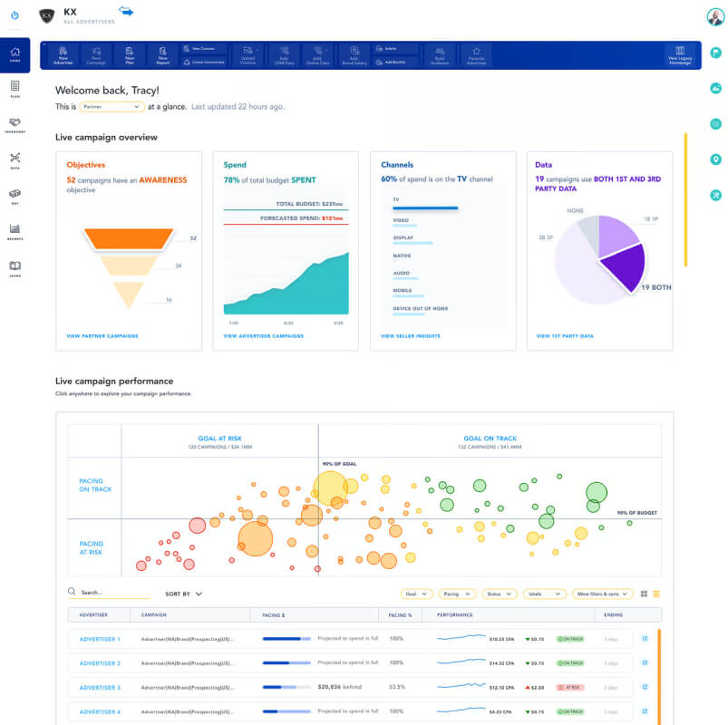Create a New Report from toolbar
Viewport: 728px width, 725px height.
[x=162, y=55]
